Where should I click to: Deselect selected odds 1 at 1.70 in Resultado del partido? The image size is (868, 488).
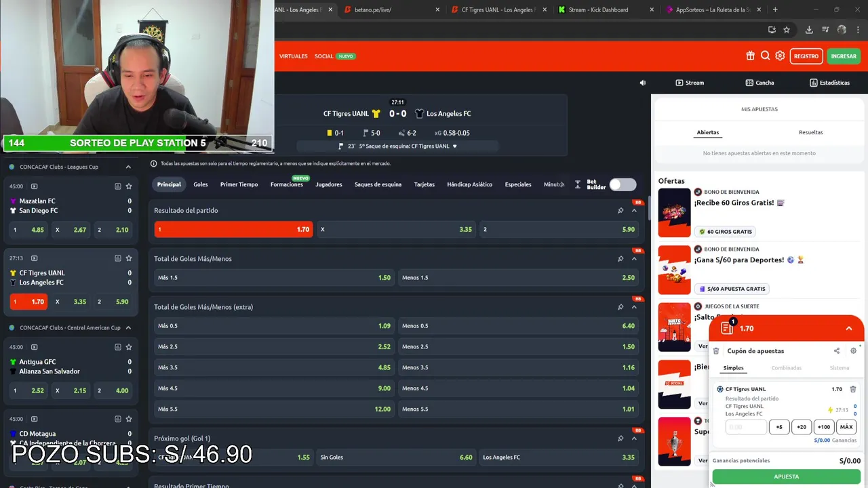(233, 229)
